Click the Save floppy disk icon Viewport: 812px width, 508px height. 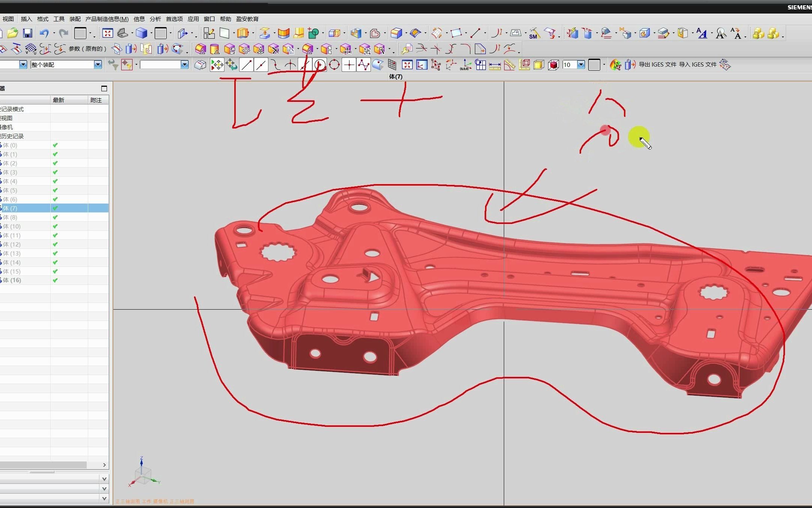click(27, 33)
